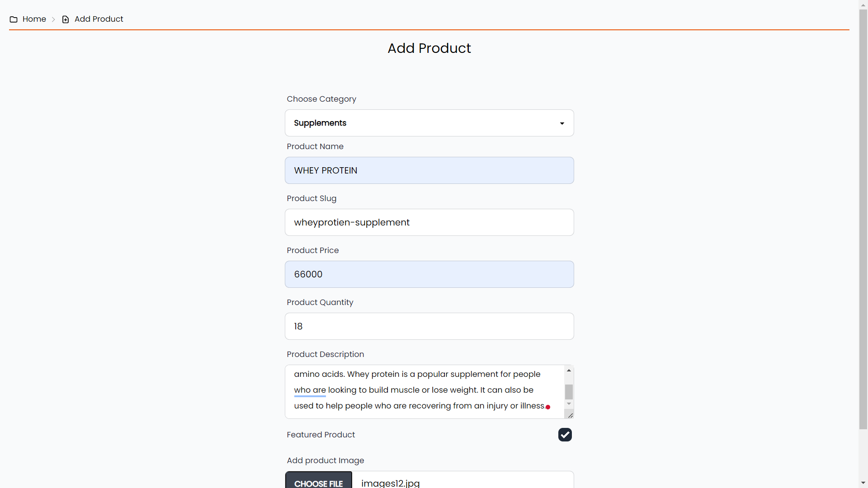This screenshot has width=868, height=488.
Task: Click the Featured Product label
Action: pos(321,435)
